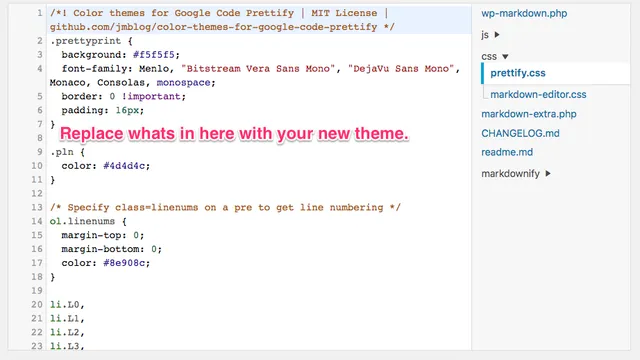
Task: Open markdown-editor.css file
Action: click(x=538, y=94)
